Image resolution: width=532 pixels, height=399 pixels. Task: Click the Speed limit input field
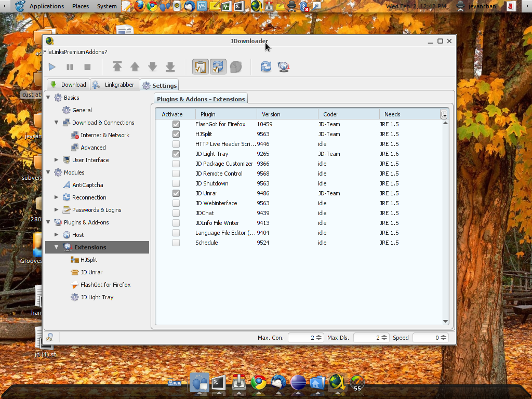[426, 338]
